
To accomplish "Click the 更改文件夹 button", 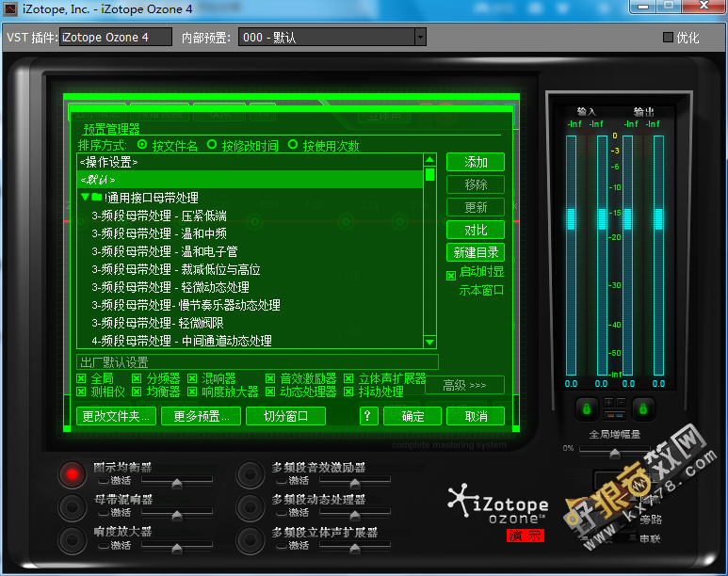I will (116, 416).
